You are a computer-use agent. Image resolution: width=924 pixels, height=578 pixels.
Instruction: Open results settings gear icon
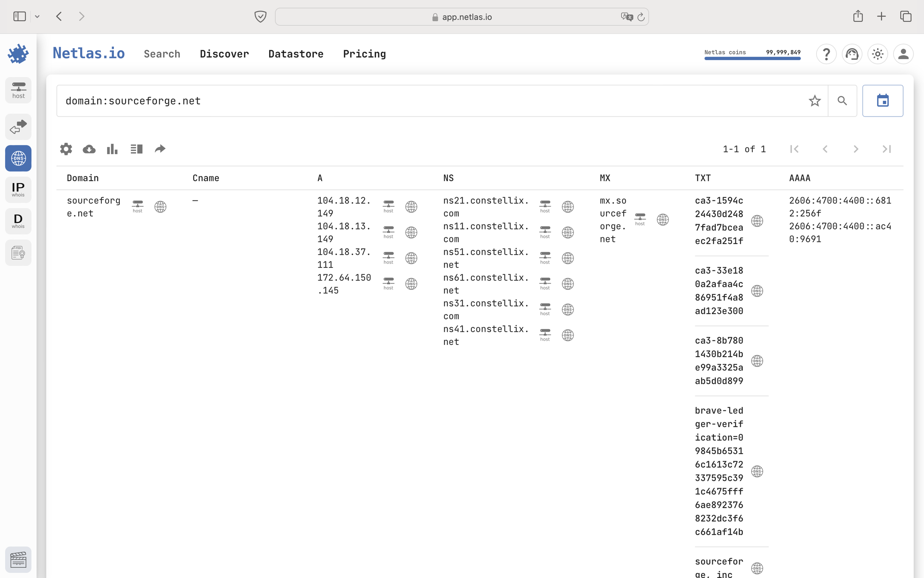(66, 149)
